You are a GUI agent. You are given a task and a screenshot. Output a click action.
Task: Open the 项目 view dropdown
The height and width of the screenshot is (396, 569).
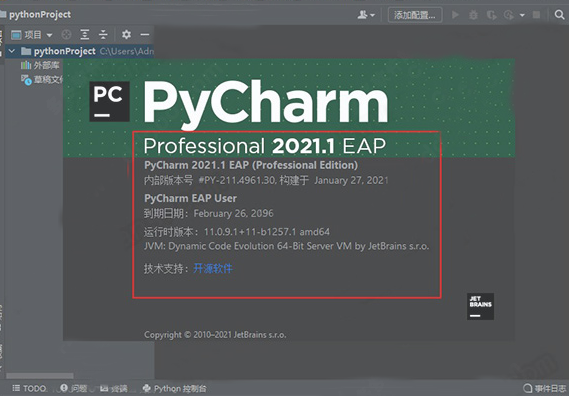tap(32, 35)
